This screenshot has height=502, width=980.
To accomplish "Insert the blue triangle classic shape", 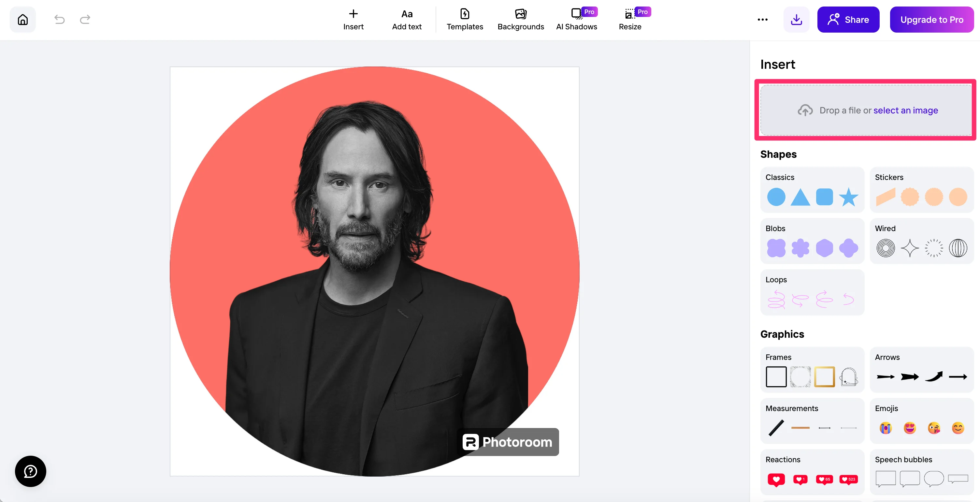I will (800, 197).
